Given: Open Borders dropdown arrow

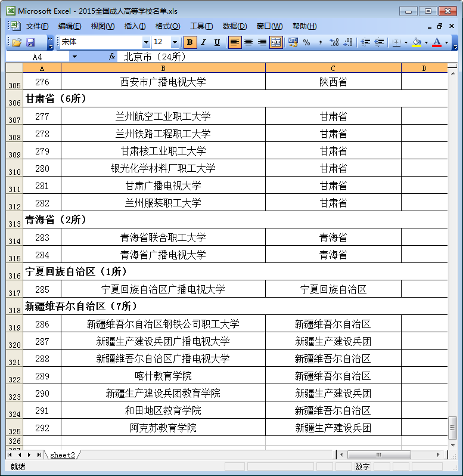Looking at the screenshot, I should pos(406,42).
